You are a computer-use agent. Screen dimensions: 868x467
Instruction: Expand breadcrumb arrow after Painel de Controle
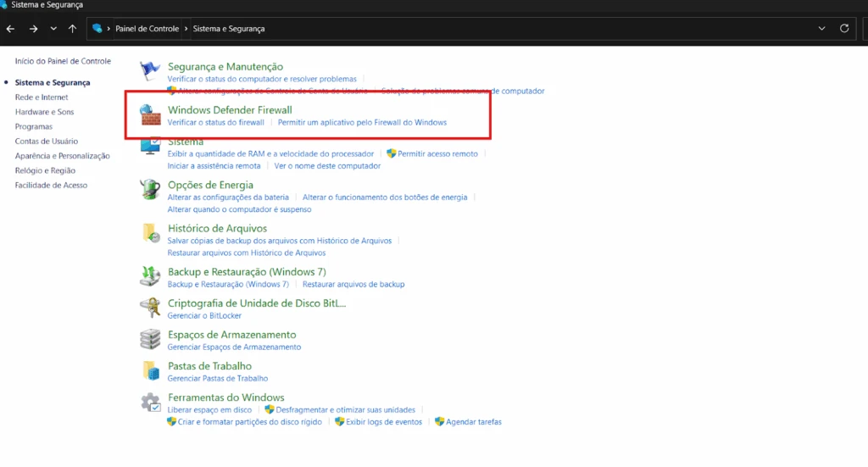186,29
